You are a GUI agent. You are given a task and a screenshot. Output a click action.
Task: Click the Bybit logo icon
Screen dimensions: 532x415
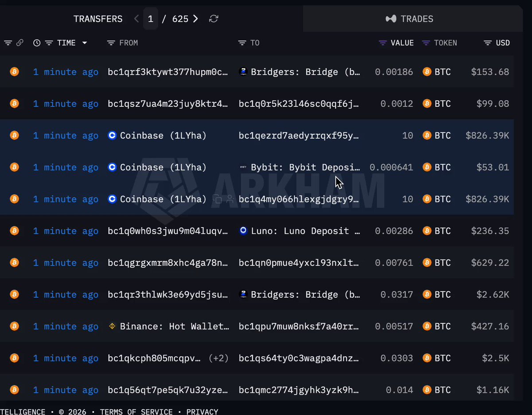(x=243, y=167)
